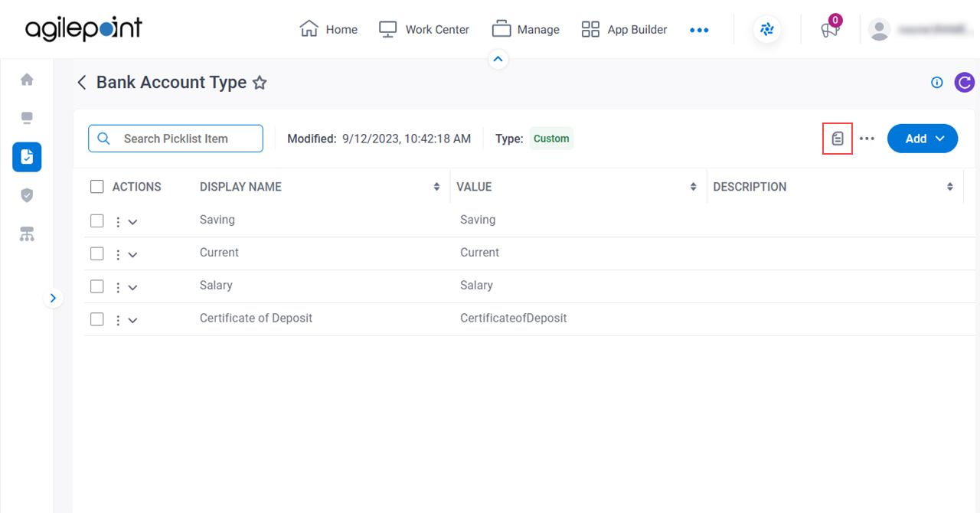Open the Current row actions kebab menu

tap(118, 255)
